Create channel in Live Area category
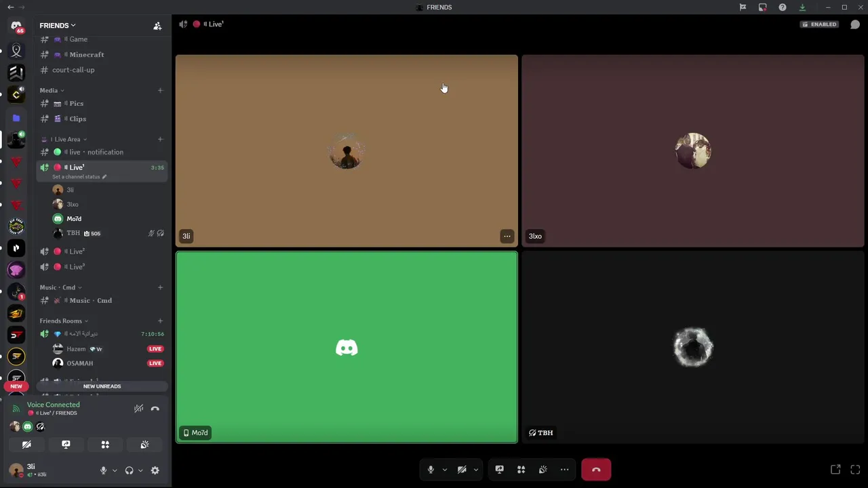The height and width of the screenshot is (488, 868). 160,139
